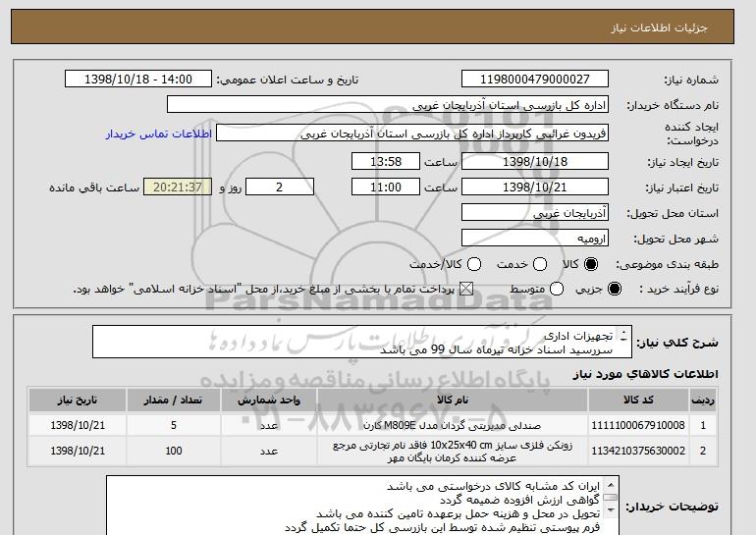
Task: Click the اطلاعات کالاهای مورد نیاز heading
Action: click(x=645, y=374)
